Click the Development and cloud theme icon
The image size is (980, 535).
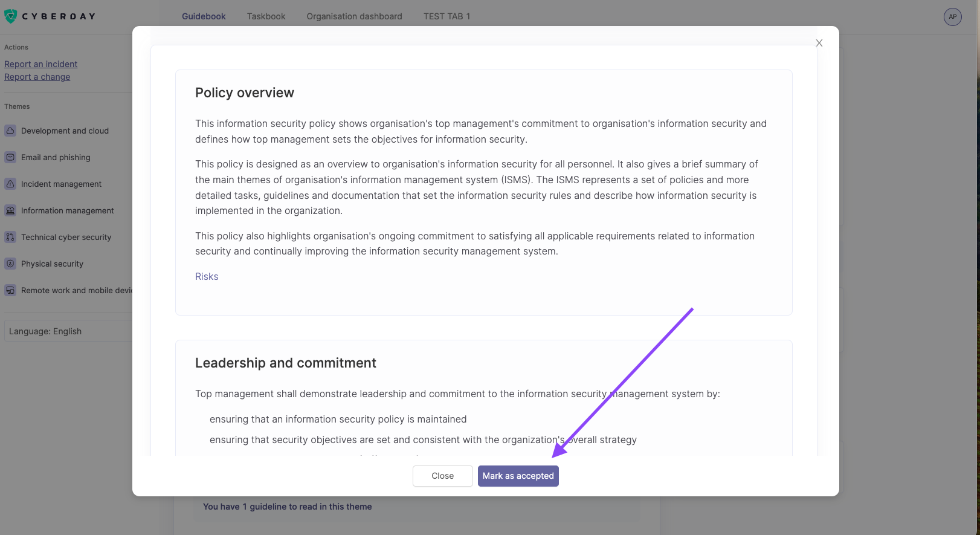[10, 131]
